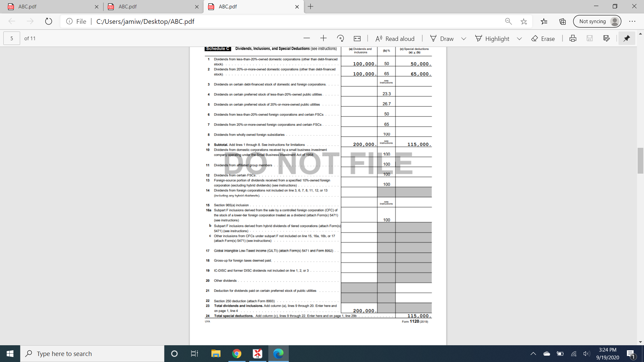This screenshot has width=644, height=362.
Task: Select the Erase tool
Action: pos(543,38)
